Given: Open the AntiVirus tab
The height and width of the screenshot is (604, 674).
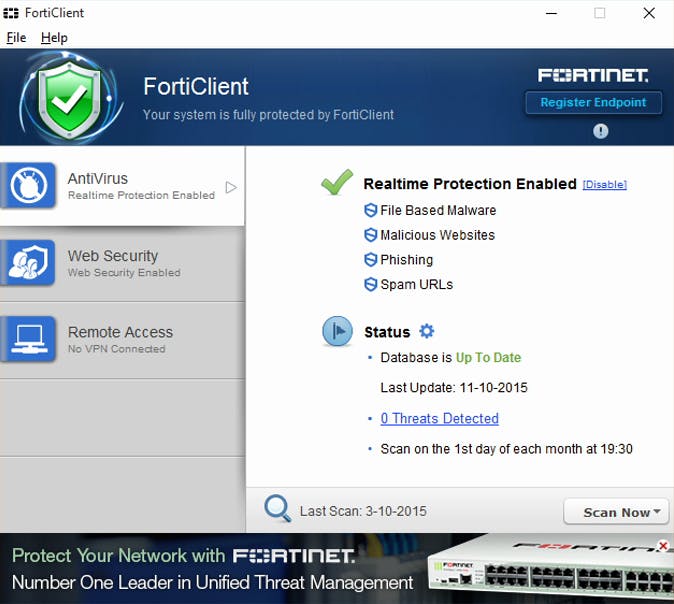Looking at the screenshot, I should coord(122,186).
